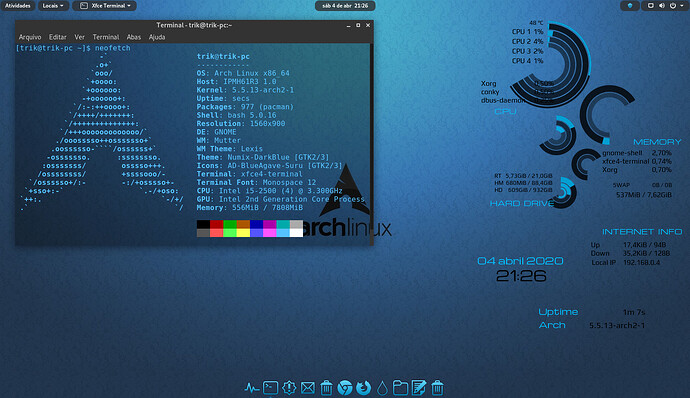Open the Ver menu in the terminal
690x398 pixels.
point(79,37)
